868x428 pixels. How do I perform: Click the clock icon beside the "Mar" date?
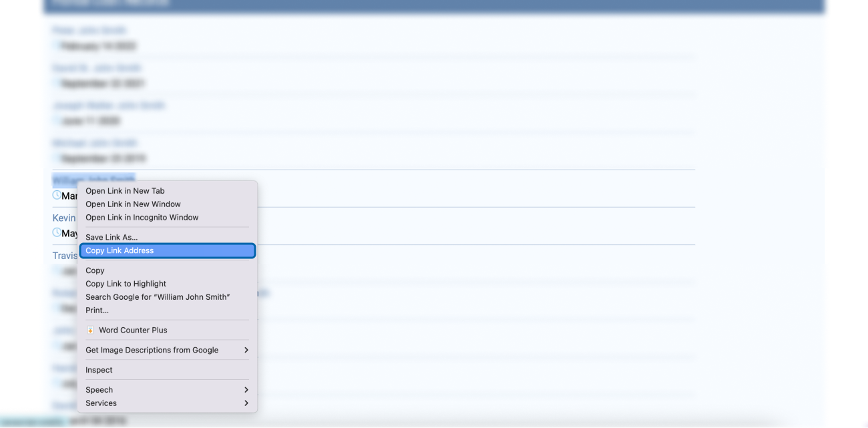point(57,195)
